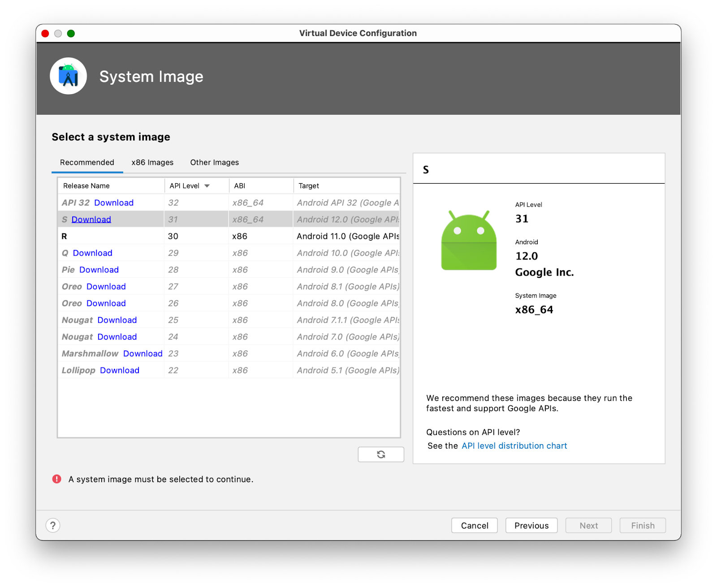Click the Cancel button
717x588 pixels.
click(x=474, y=525)
